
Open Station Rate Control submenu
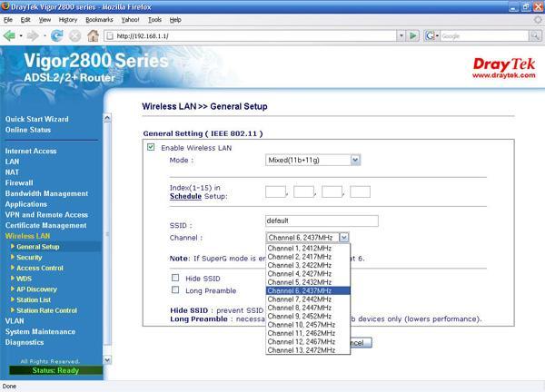47,310
